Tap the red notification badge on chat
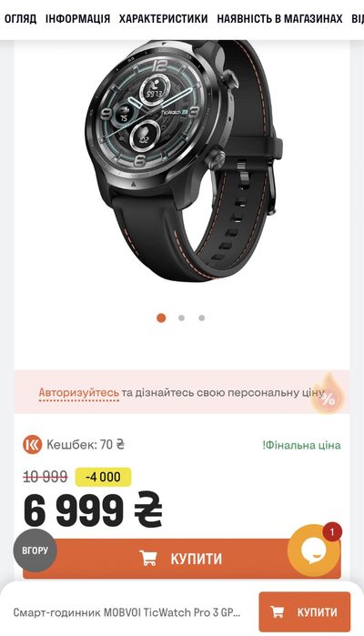Screen dimensions: 364x636 (332, 531)
